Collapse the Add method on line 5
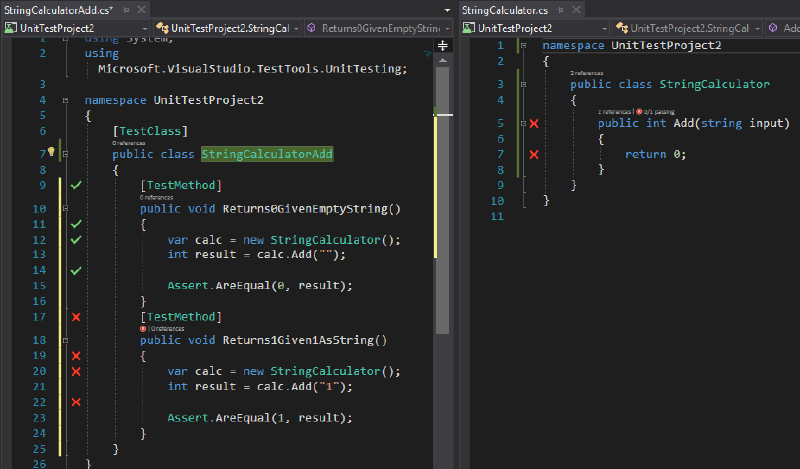This screenshot has height=469, width=800. point(523,123)
